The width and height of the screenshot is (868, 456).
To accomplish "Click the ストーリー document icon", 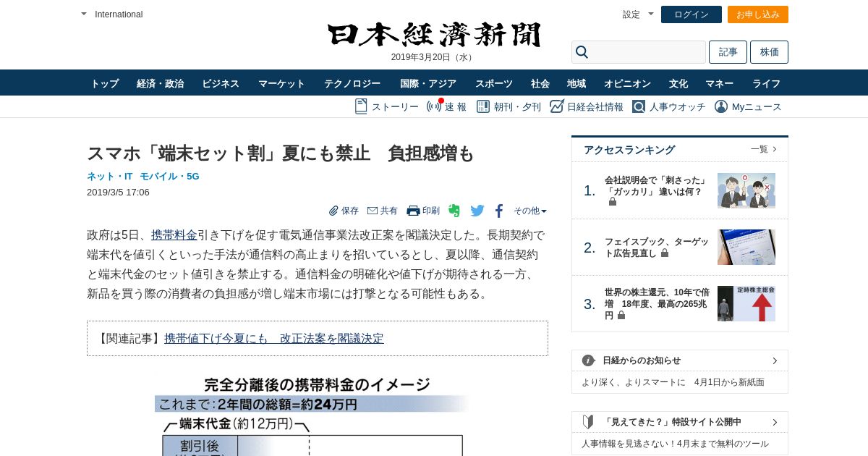I will [x=361, y=106].
